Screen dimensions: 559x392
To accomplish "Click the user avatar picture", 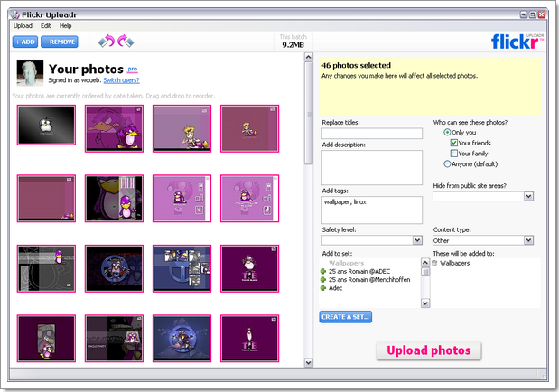I will click(x=30, y=73).
